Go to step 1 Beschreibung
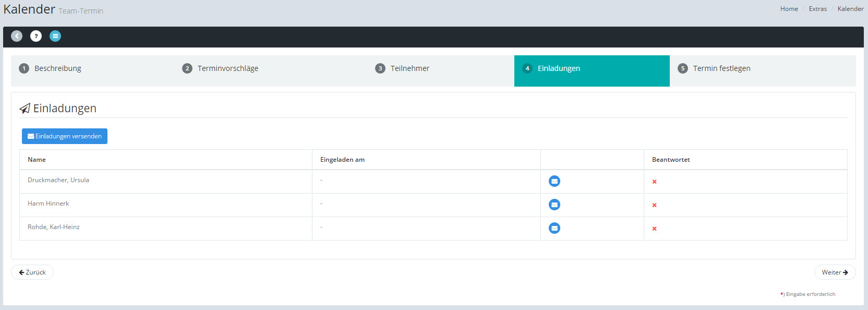Image resolution: width=868 pixels, height=310 pixels. tap(57, 68)
